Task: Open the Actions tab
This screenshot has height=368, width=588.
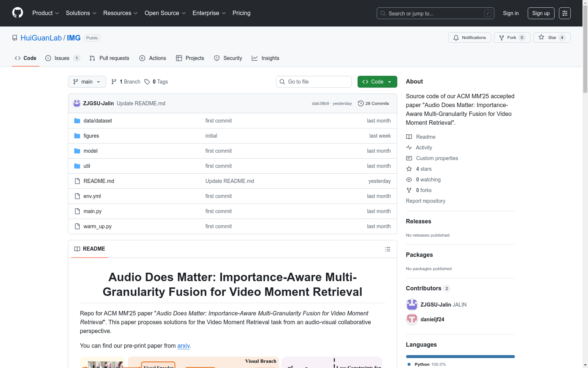Action: pos(153,58)
